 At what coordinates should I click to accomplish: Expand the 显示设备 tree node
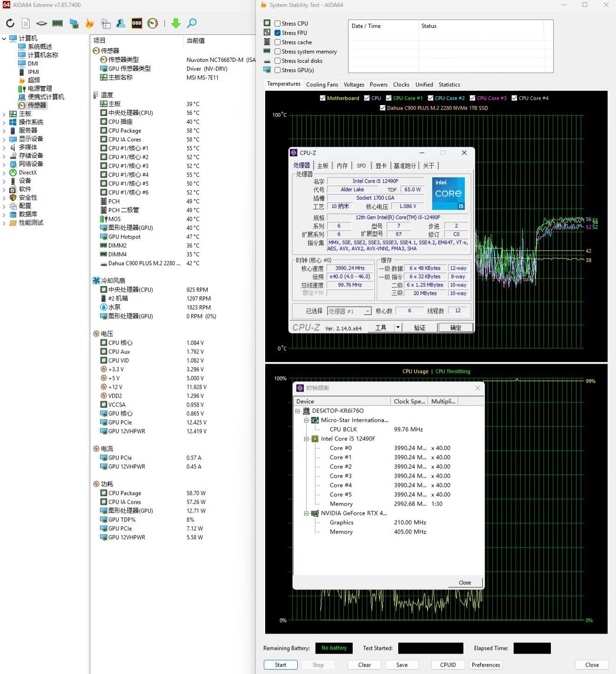[4, 139]
